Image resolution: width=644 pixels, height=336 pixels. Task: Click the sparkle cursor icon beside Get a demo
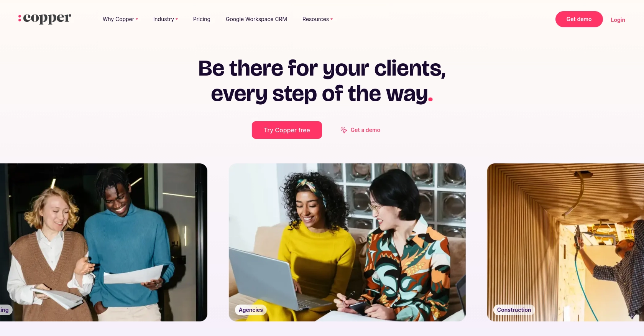(x=344, y=130)
